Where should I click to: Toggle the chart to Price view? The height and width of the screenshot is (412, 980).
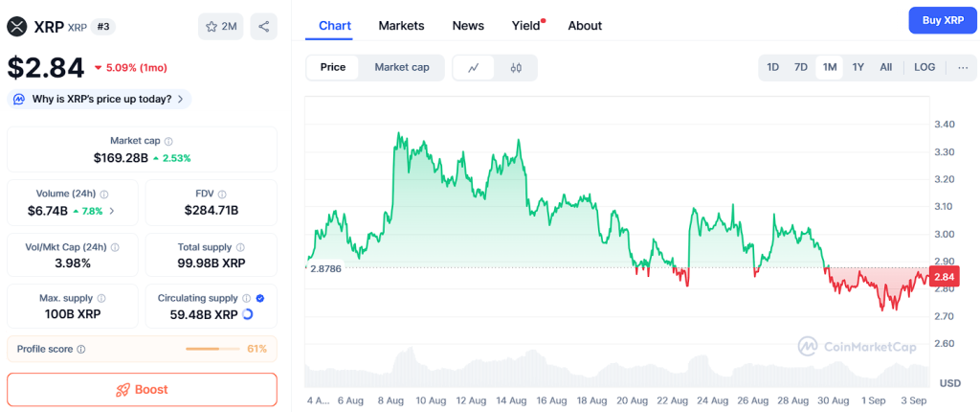point(333,67)
